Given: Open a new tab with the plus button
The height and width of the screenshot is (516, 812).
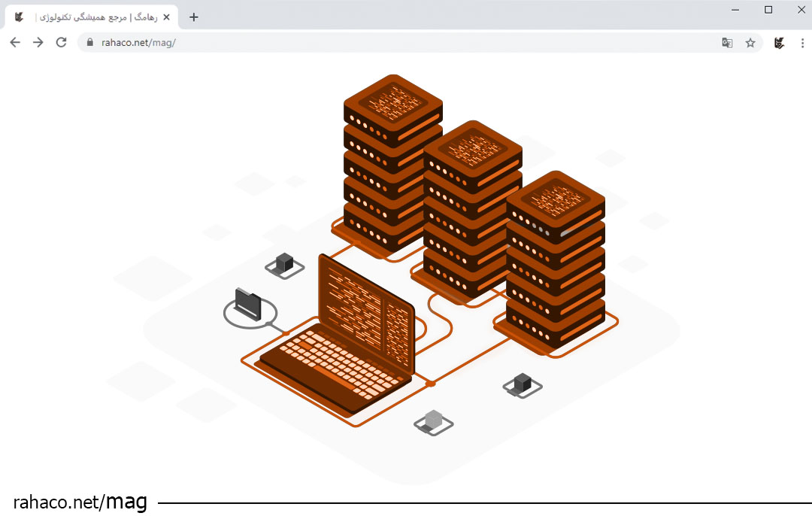Looking at the screenshot, I should (x=194, y=17).
